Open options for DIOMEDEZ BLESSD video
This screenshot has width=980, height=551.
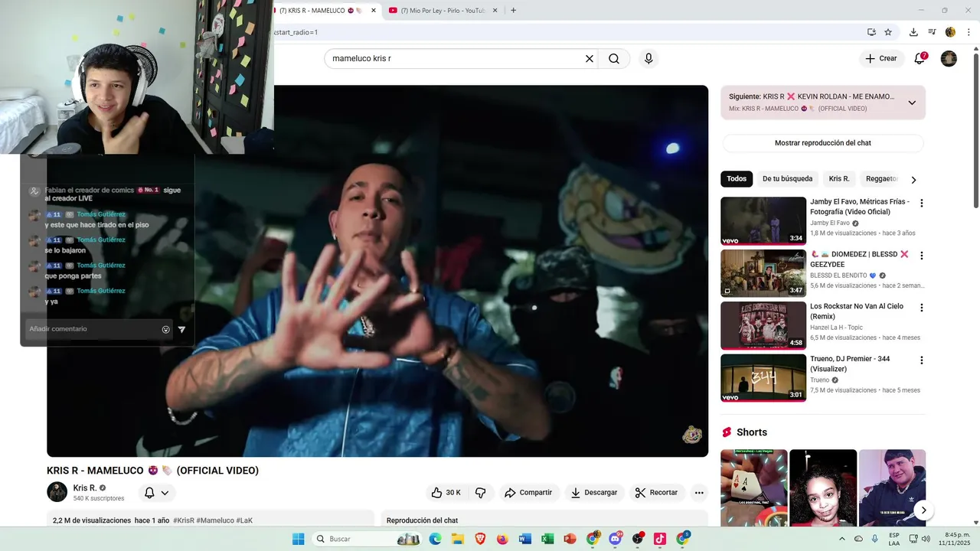921,256
